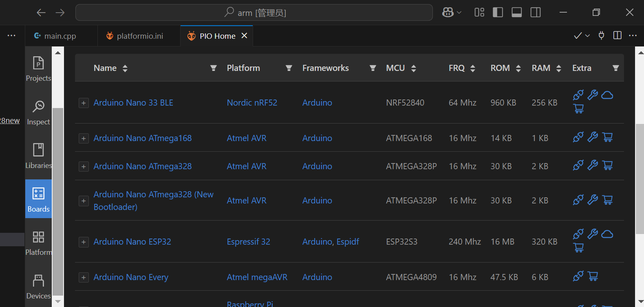Open the Frameworks column filter dropdown
This screenshot has width=644, height=307.
point(373,68)
